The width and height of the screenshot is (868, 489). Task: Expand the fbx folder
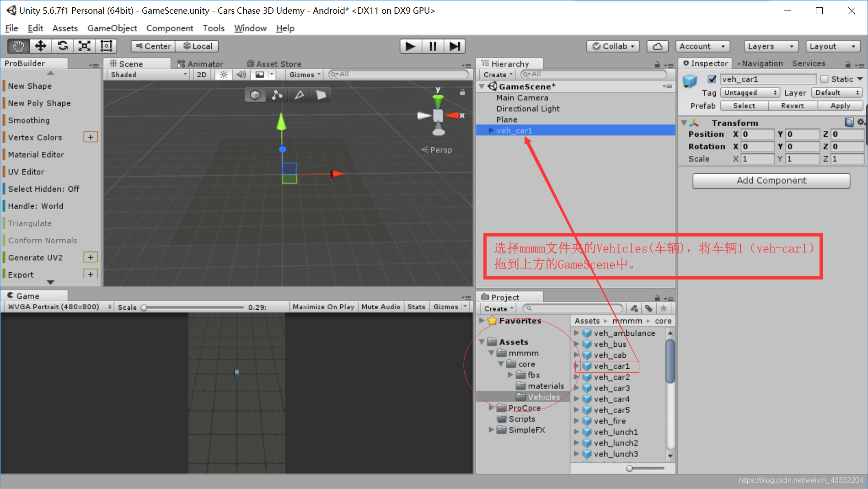[510, 375]
